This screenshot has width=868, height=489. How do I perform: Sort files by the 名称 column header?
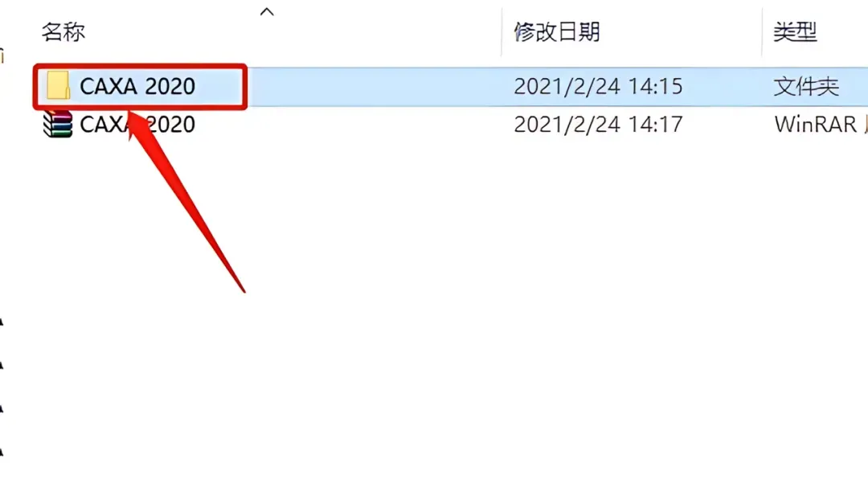[63, 31]
